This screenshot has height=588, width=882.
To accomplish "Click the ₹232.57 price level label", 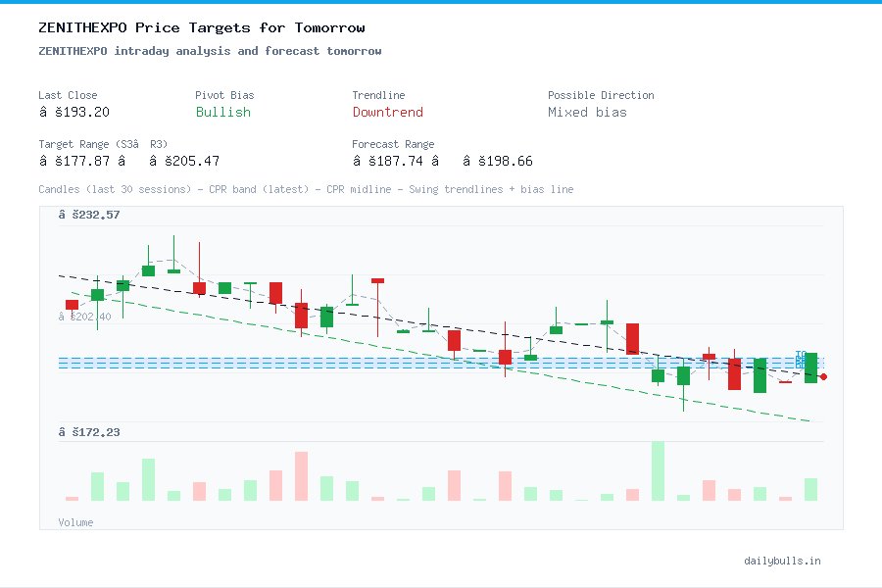I will [87, 214].
